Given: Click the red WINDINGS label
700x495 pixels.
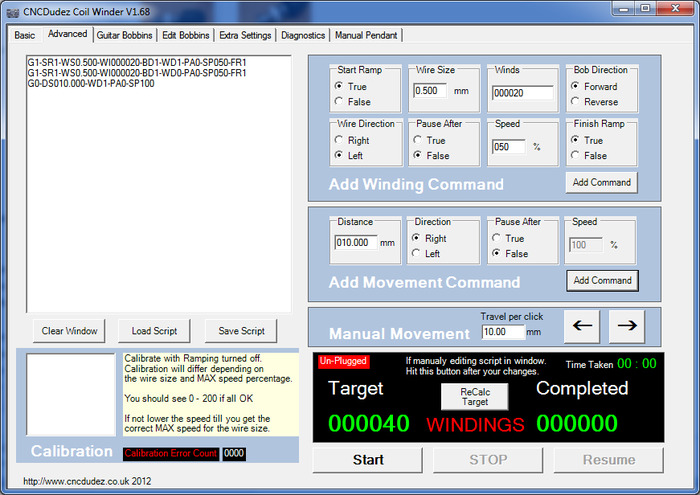Looking at the screenshot, I should (475, 425).
